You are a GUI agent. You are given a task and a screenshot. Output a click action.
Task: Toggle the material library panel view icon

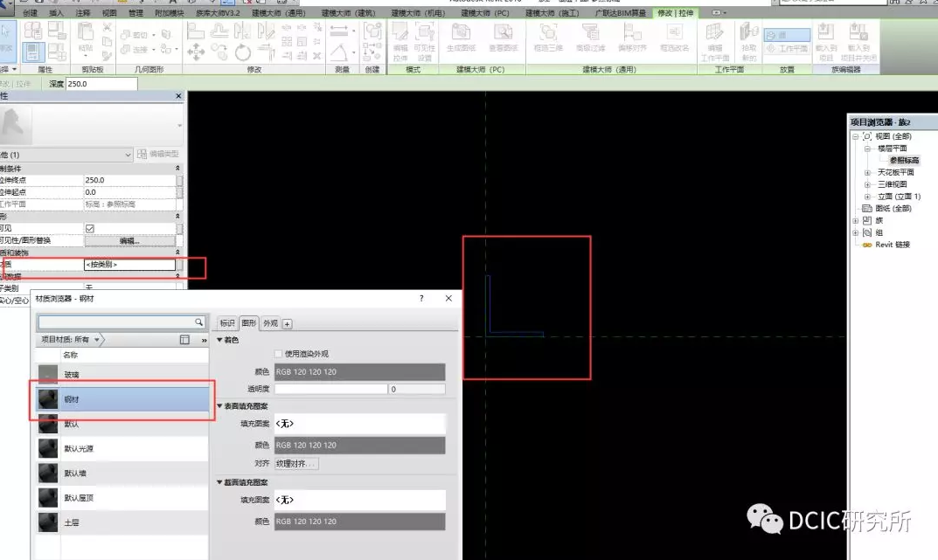[x=184, y=339]
